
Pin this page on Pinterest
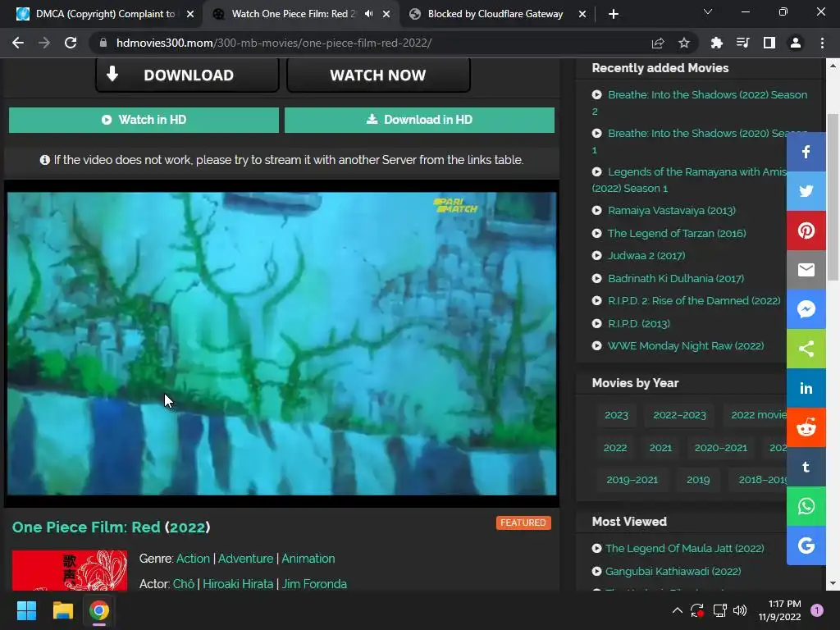806,231
